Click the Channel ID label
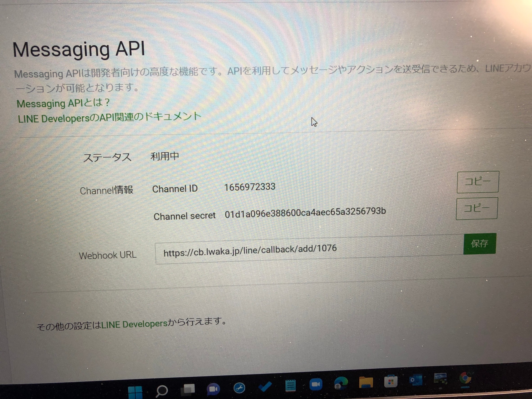The image size is (532, 399). click(175, 189)
